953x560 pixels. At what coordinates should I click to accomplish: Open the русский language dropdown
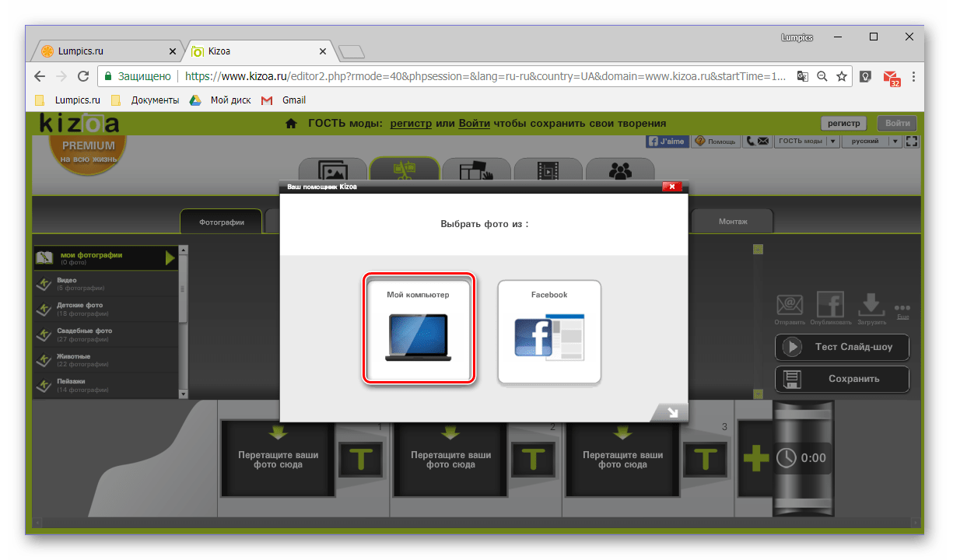872,142
